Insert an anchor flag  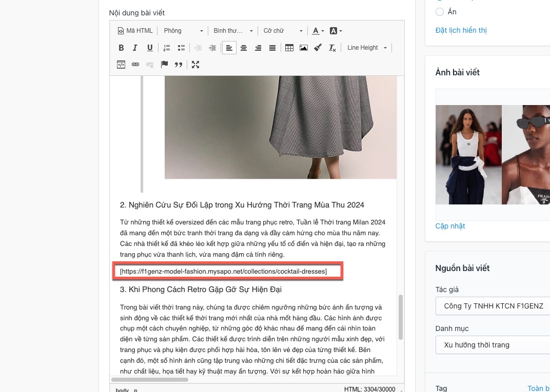coord(164,65)
